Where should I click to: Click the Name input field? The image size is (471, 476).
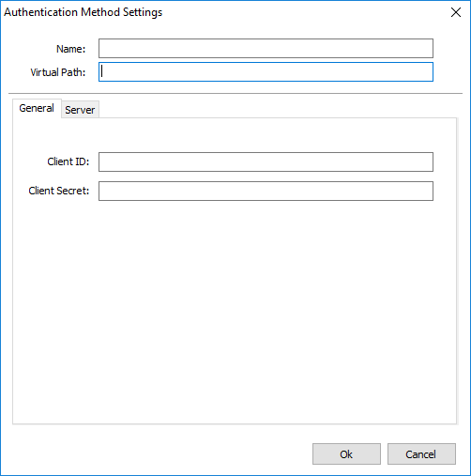pyautogui.click(x=266, y=49)
